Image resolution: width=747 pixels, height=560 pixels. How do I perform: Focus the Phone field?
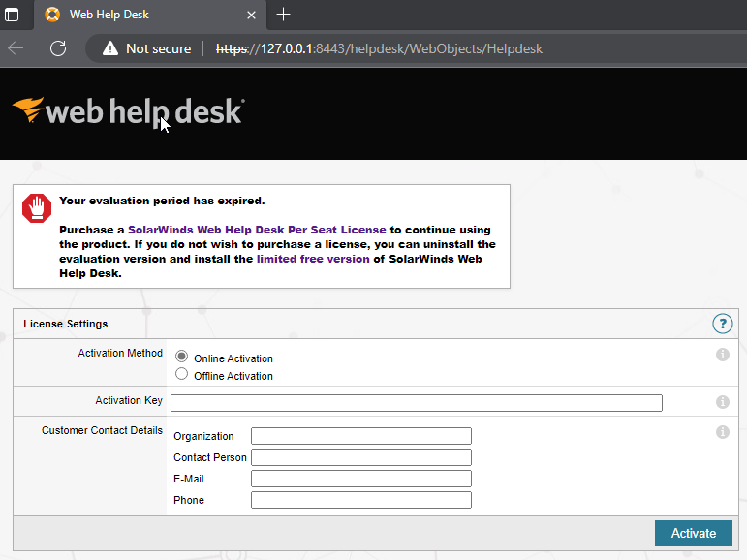pos(361,500)
